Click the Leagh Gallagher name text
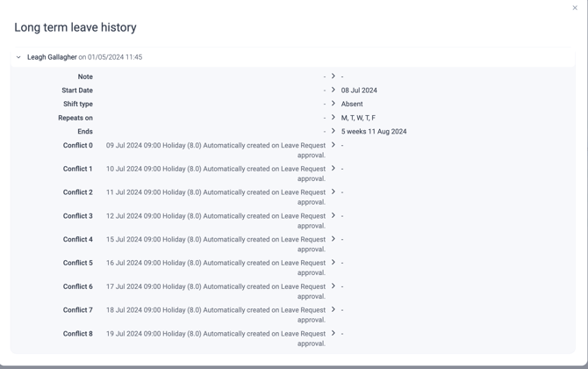Screen dimensions: 588x369 52,57
